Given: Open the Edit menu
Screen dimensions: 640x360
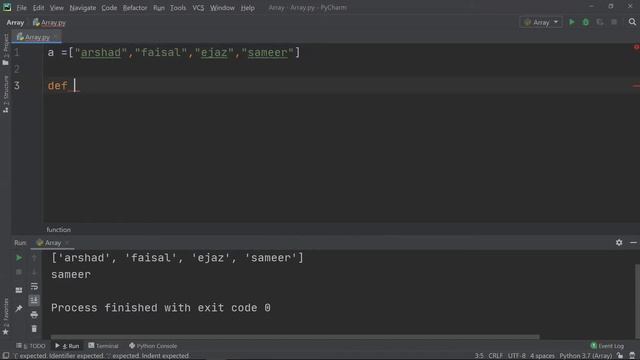Looking at the screenshot, I should (x=38, y=8).
